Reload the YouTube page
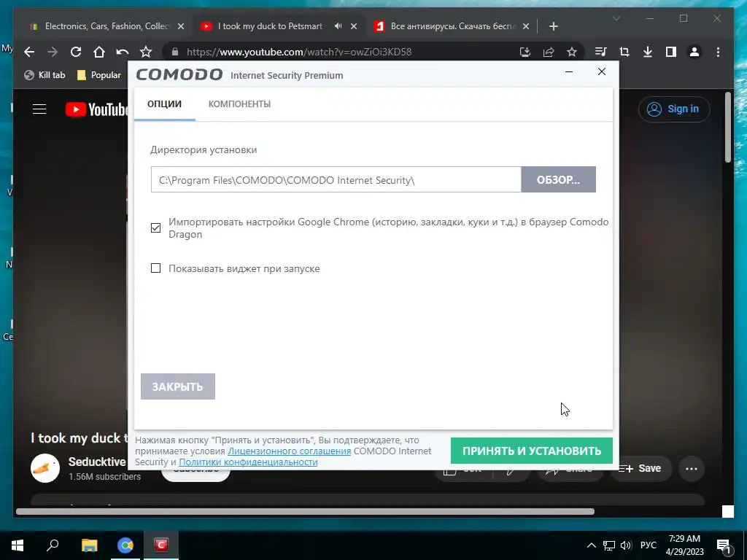This screenshot has height=560, width=747. 76,52
